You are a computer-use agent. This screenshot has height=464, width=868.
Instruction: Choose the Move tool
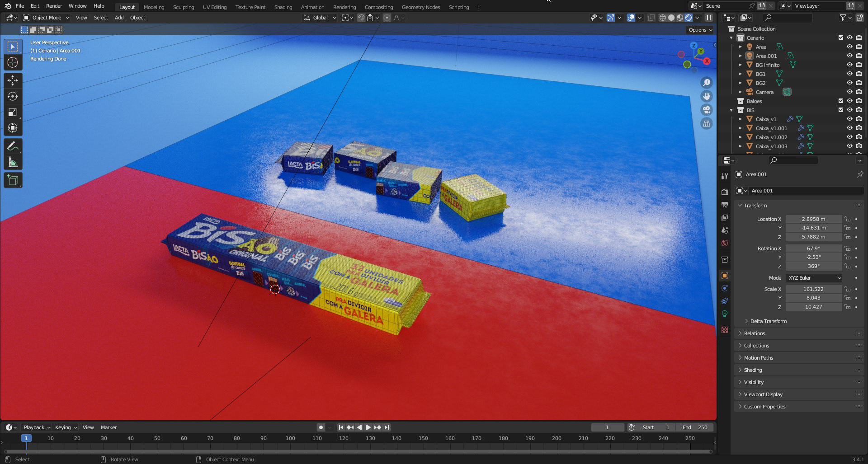[13, 80]
